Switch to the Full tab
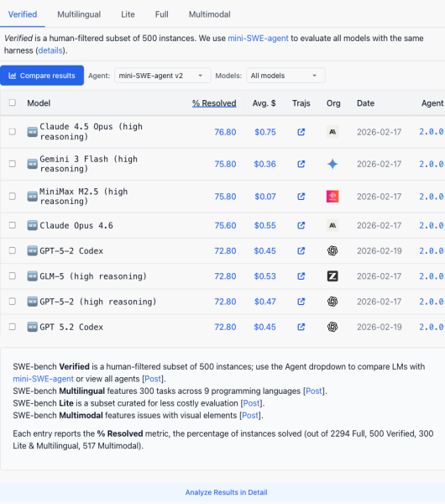 click(x=161, y=14)
